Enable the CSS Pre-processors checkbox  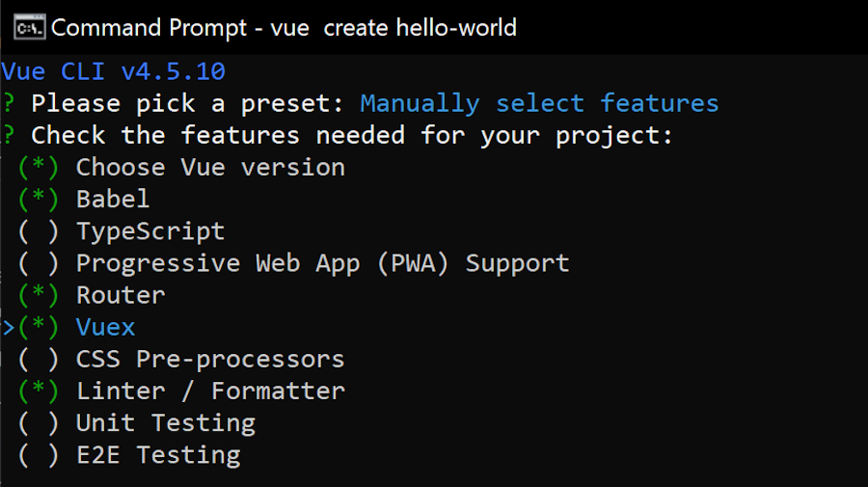point(39,359)
